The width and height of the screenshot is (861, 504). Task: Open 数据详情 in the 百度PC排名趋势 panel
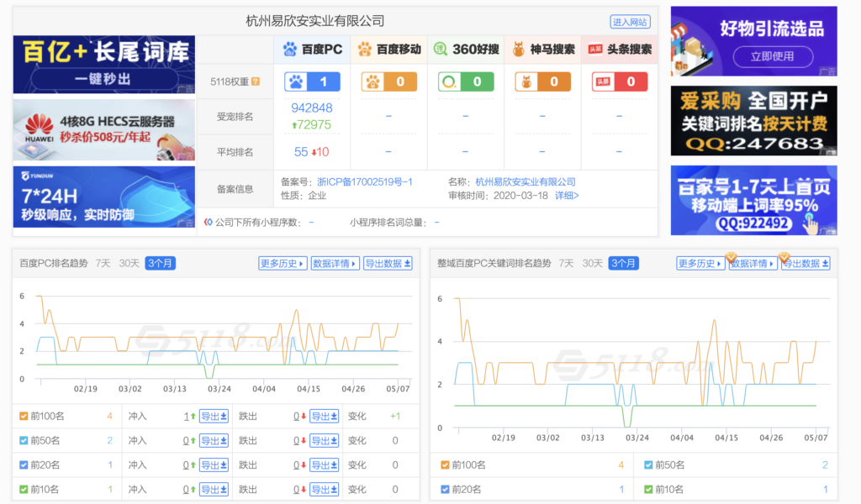[x=335, y=263]
